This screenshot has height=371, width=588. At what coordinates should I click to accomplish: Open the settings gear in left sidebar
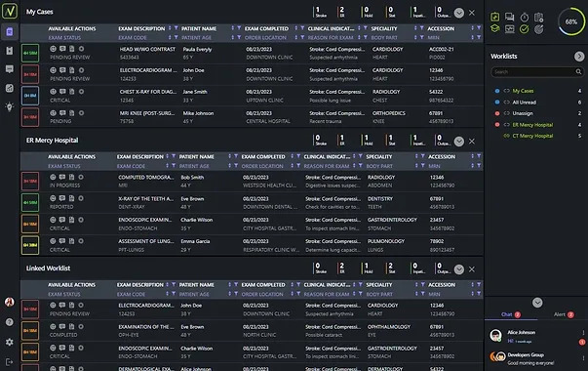click(10, 342)
